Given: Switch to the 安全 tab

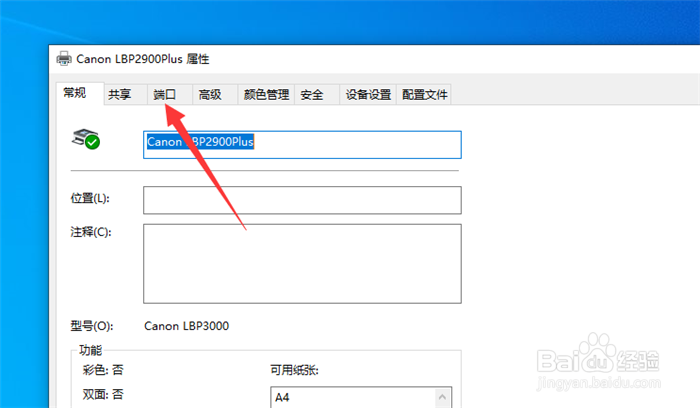Looking at the screenshot, I should pos(317,95).
